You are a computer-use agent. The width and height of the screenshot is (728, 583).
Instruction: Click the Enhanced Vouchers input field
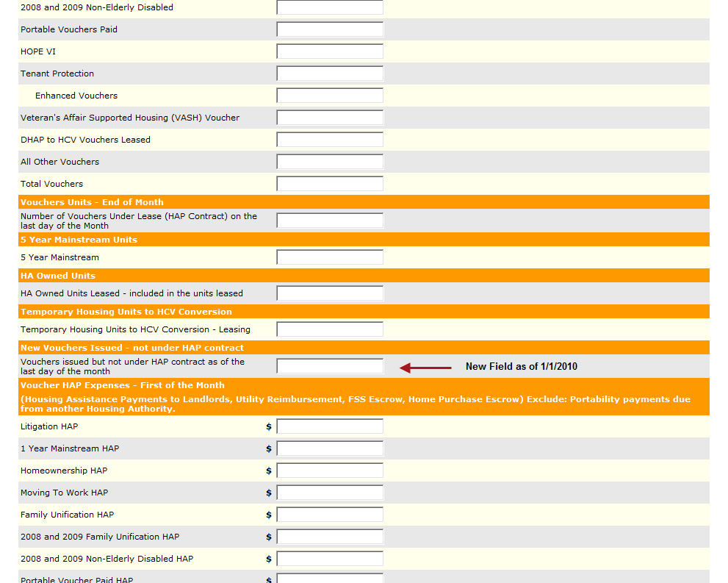pos(330,96)
